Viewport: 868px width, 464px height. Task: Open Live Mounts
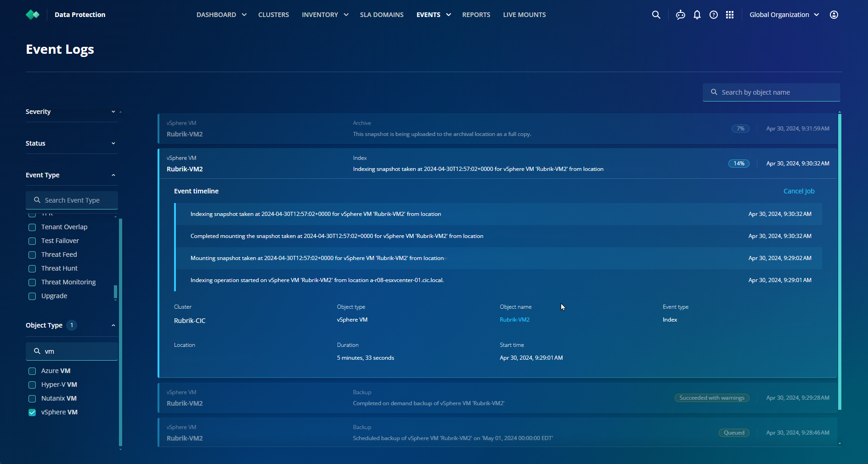524,15
